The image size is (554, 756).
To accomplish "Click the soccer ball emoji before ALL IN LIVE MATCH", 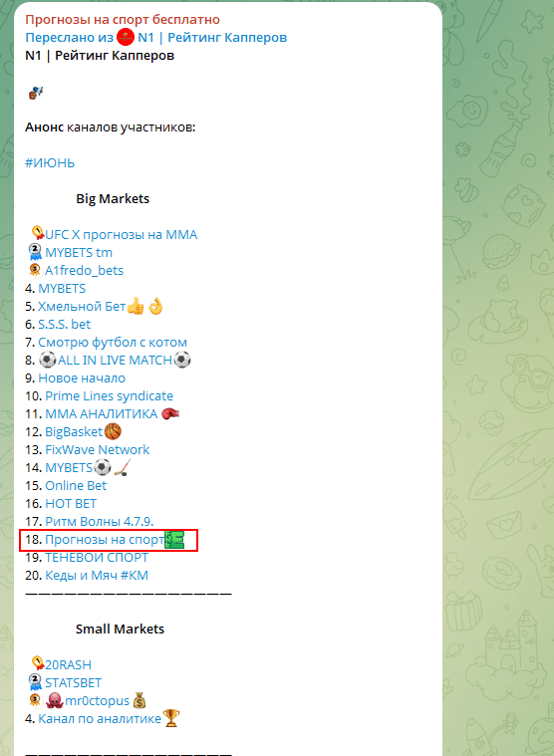I will tap(47, 361).
